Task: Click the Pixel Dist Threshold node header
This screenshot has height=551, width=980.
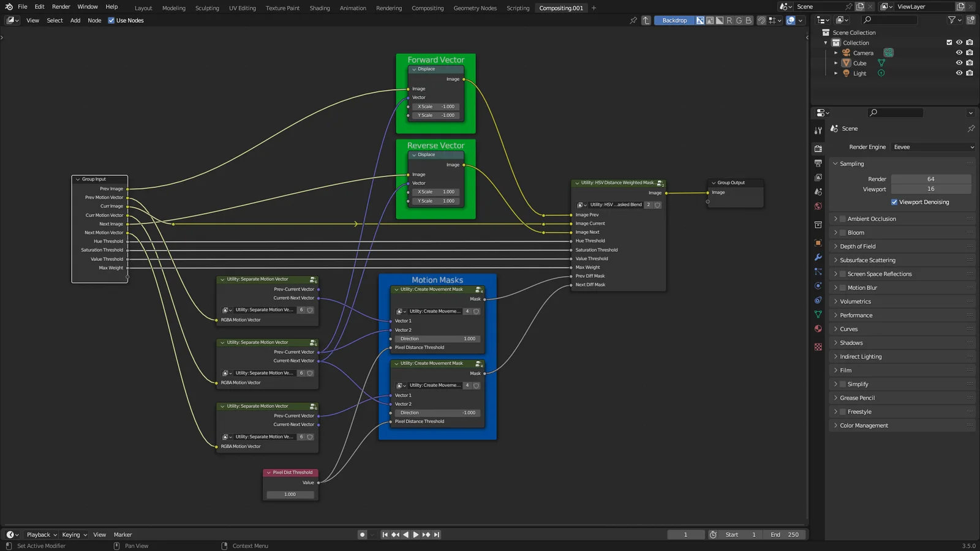Action: point(290,472)
